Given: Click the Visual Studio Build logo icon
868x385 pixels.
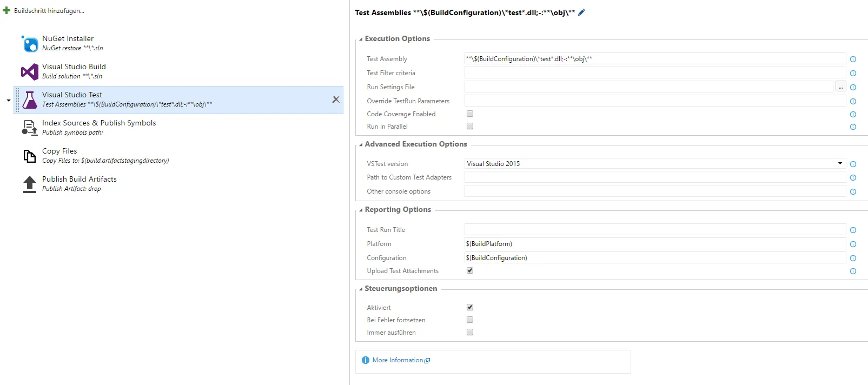Looking at the screenshot, I should tap(30, 71).
